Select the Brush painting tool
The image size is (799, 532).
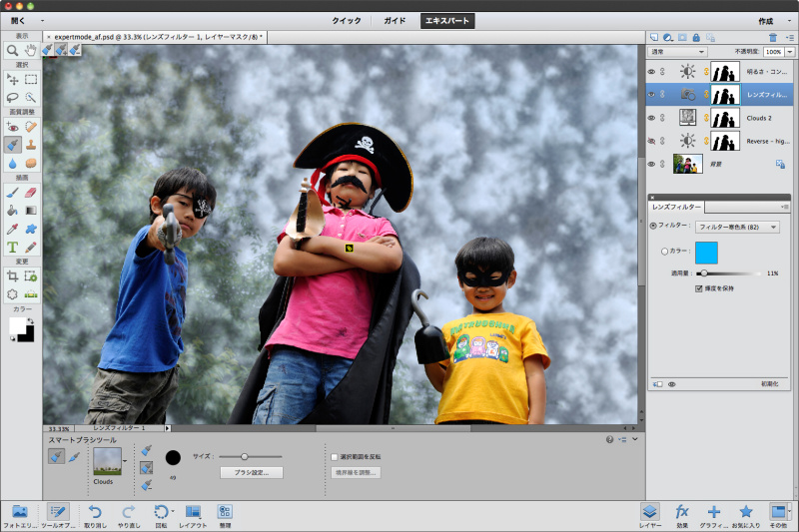point(12,193)
